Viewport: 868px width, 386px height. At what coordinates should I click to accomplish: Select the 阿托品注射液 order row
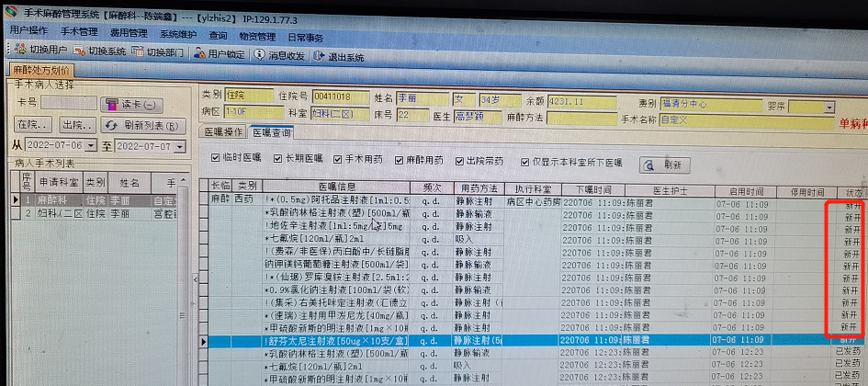tap(532, 201)
